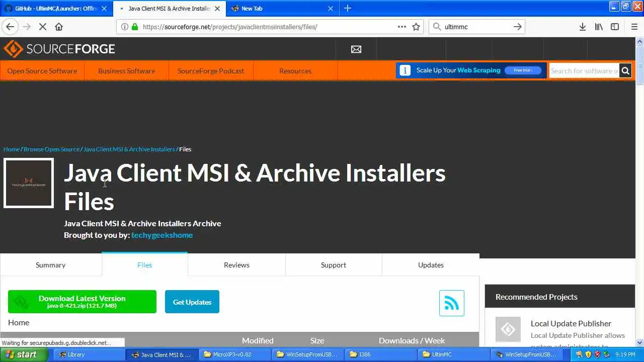Viewport: 644px width, 362px height.
Task: Click the SourceForge logo
Action: pos(59,49)
